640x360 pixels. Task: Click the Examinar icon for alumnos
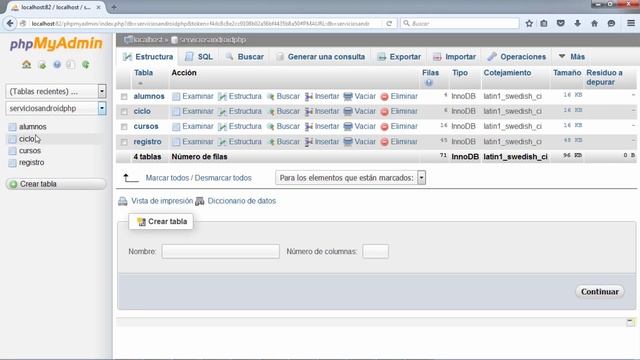(176, 96)
